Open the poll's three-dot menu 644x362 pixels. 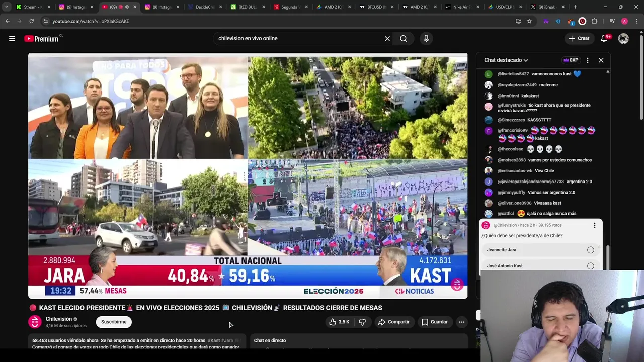594,225
